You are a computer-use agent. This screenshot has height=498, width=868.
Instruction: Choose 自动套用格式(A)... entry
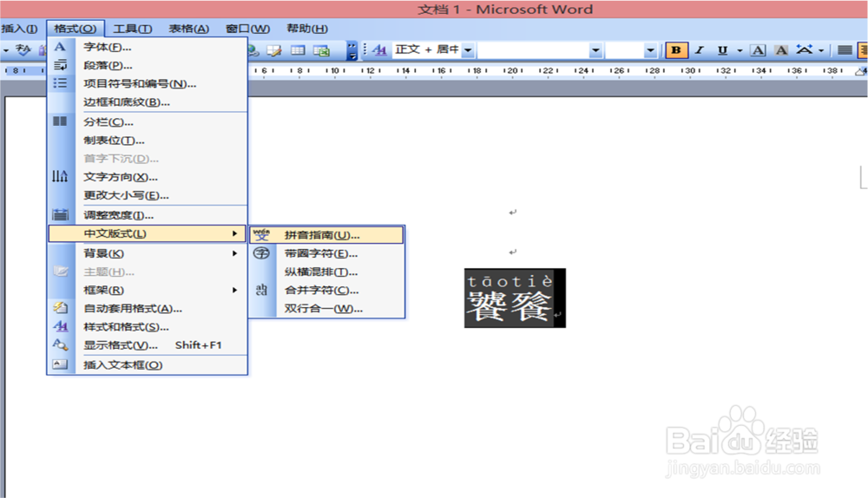click(148, 308)
